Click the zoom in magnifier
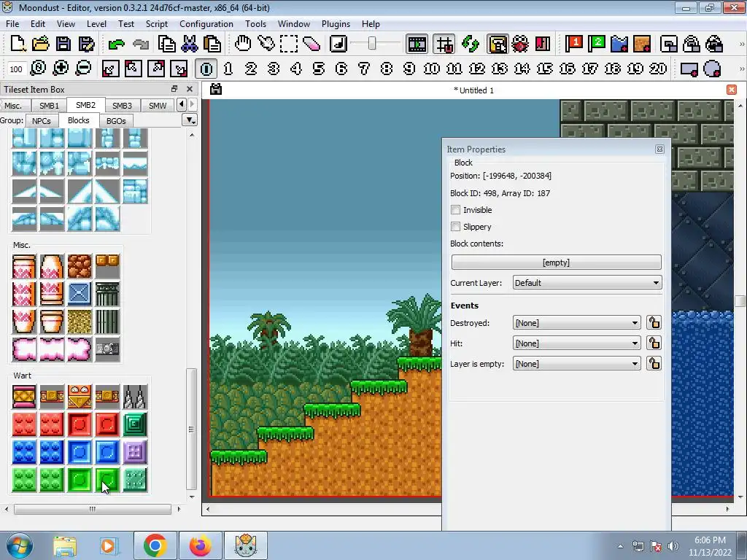 click(x=61, y=69)
